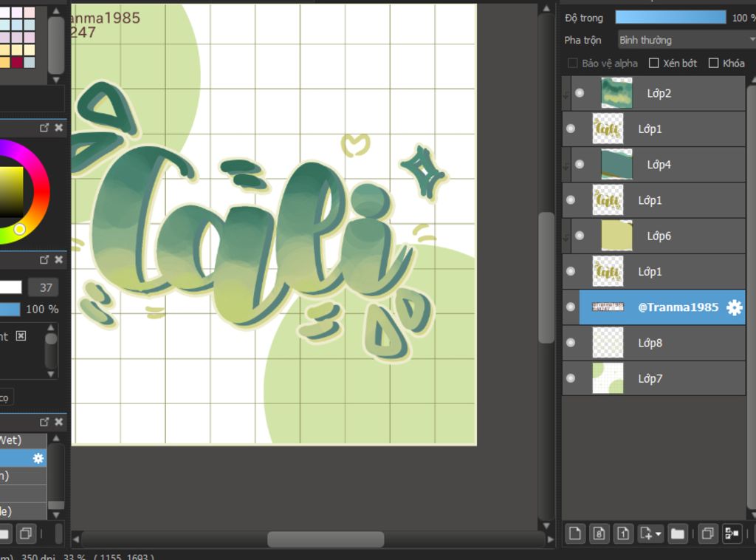Hide the Lớp7 layer
This screenshot has height=560, width=756.
point(571,378)
